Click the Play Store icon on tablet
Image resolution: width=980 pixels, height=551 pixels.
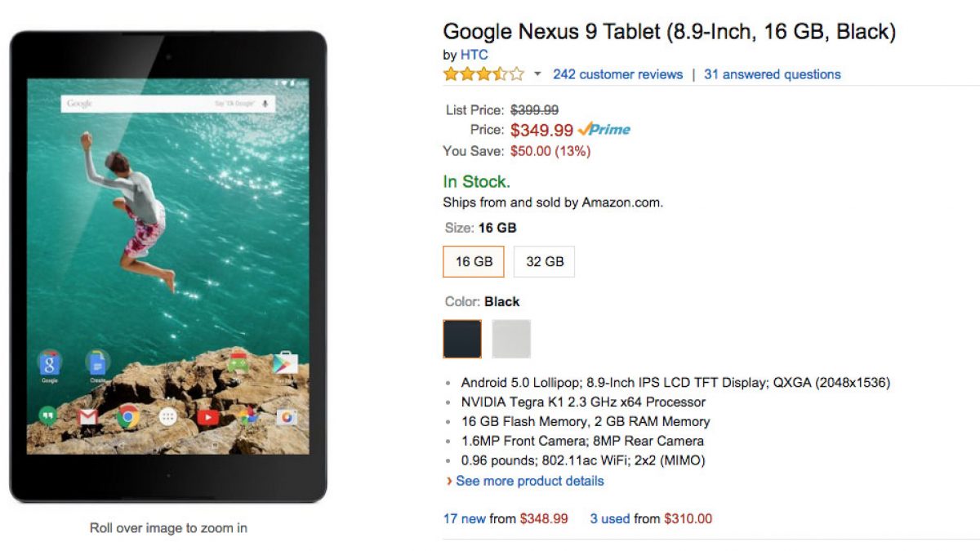pyautogui.click(x=285, y=363)
